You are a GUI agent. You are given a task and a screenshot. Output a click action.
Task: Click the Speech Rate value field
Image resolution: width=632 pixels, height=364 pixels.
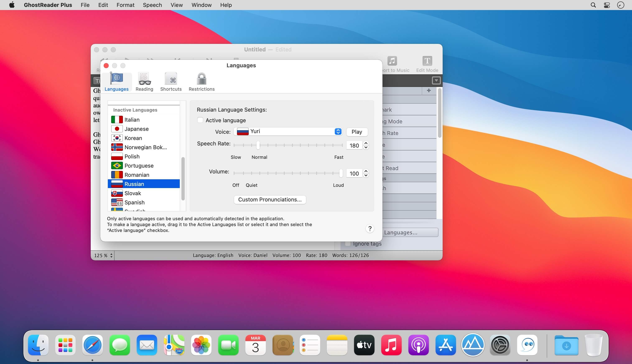coord(354,145)
